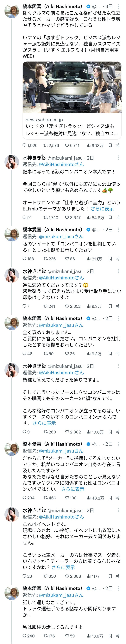Screen dimensions: 126x644
Task: Reply to the tweet with 1,026 replies
Action: tap(25, 145)
